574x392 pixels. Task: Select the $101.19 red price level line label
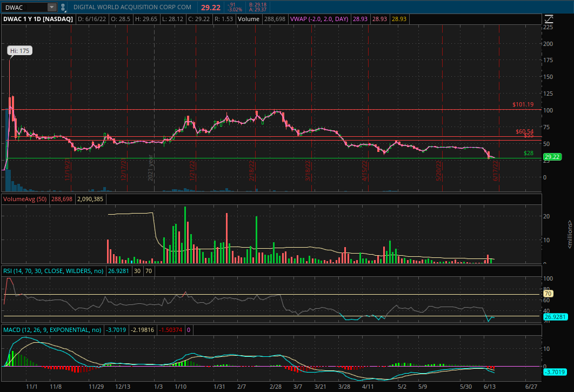pyautogui.click(x=523, y=104)
